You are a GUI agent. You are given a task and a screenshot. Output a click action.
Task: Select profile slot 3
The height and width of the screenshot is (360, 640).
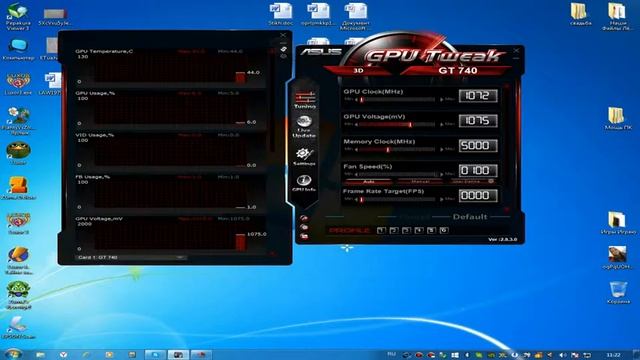click(406, 230)
